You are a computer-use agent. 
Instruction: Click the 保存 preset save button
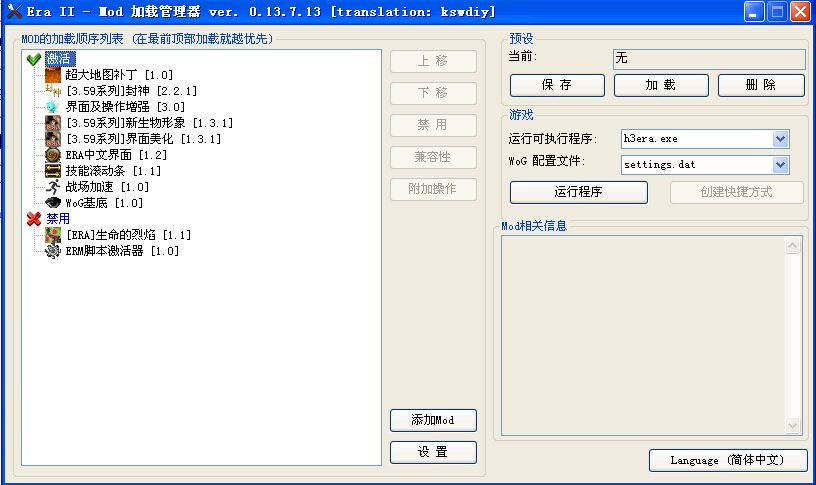click(557, 85)
